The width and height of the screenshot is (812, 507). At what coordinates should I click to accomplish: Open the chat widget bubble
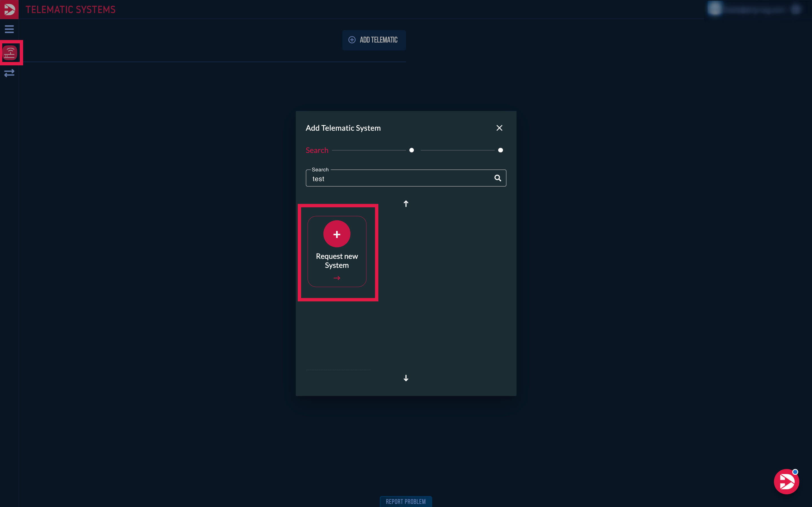pyautogui.click(x=786, y=482)
